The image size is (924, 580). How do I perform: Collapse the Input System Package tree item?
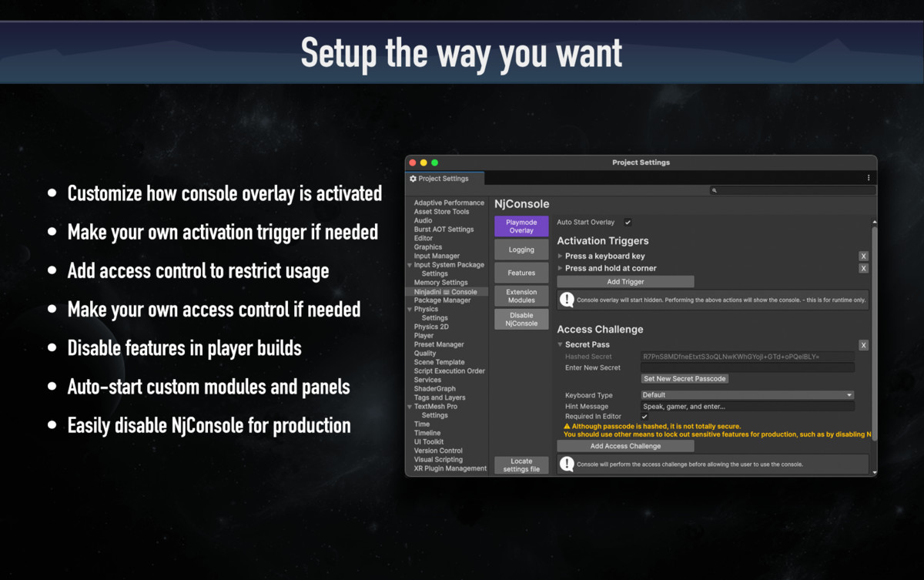pyautogui.click(x=410, y=265)
